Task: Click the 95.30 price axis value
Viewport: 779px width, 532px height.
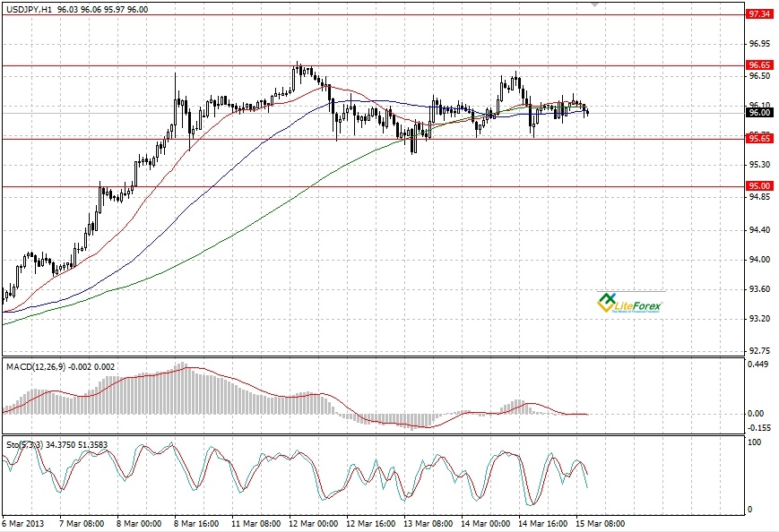Action: coord(759,164)
